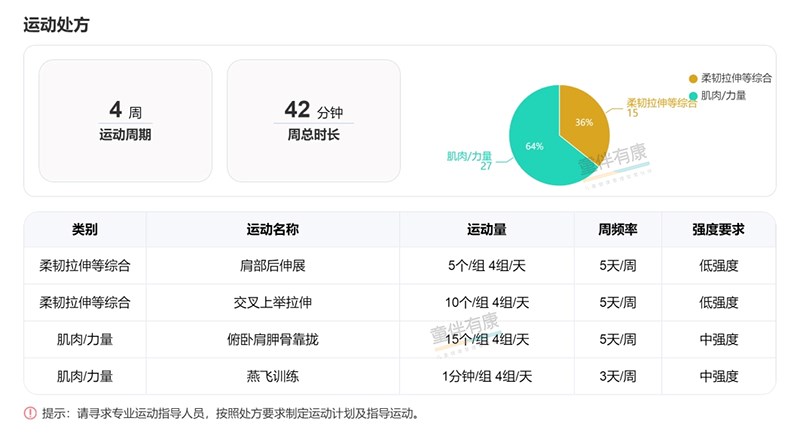Toggle the 柔韧拉伸等综合 legend entry in the chart

730,78
